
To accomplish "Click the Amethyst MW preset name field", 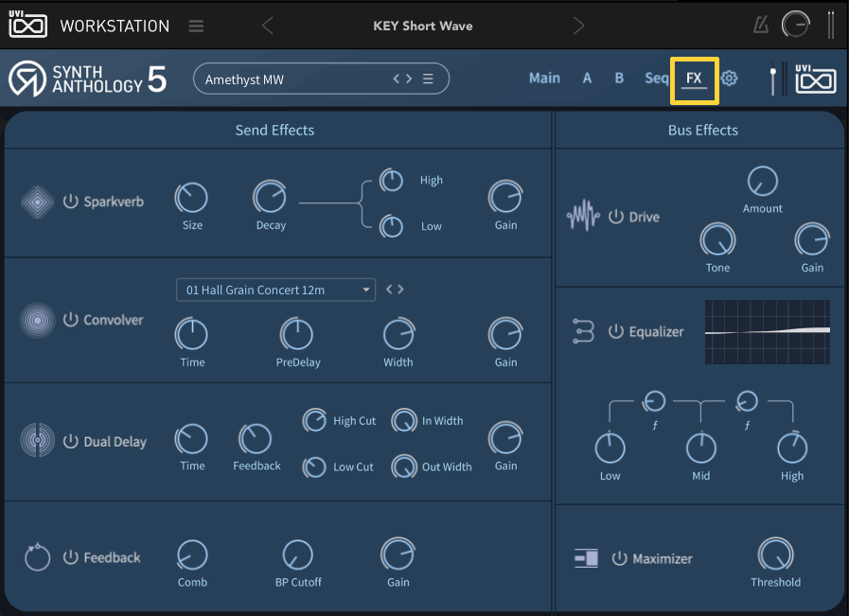I will 321,79.
